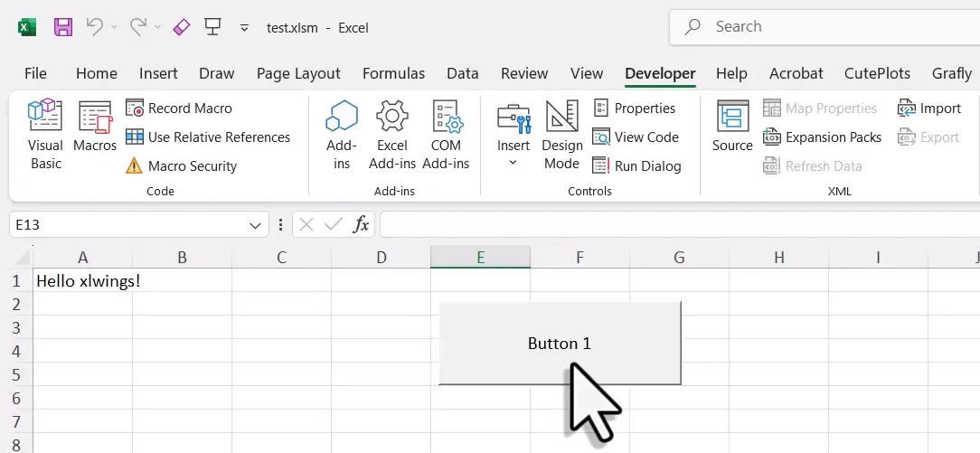Screen dimensions: 980x453
Task: Click Button 1 on the worksheet
Action: (x=560, y=343)
